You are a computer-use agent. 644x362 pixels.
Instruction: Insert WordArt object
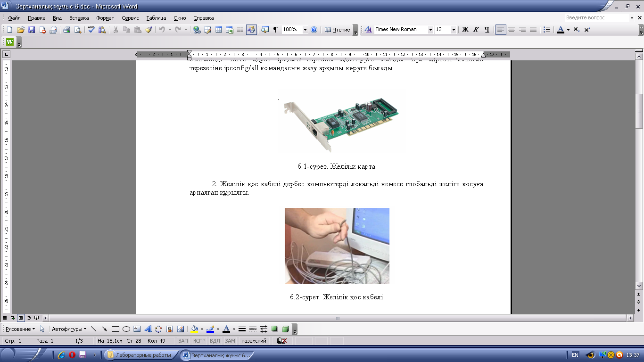[148, 329]
